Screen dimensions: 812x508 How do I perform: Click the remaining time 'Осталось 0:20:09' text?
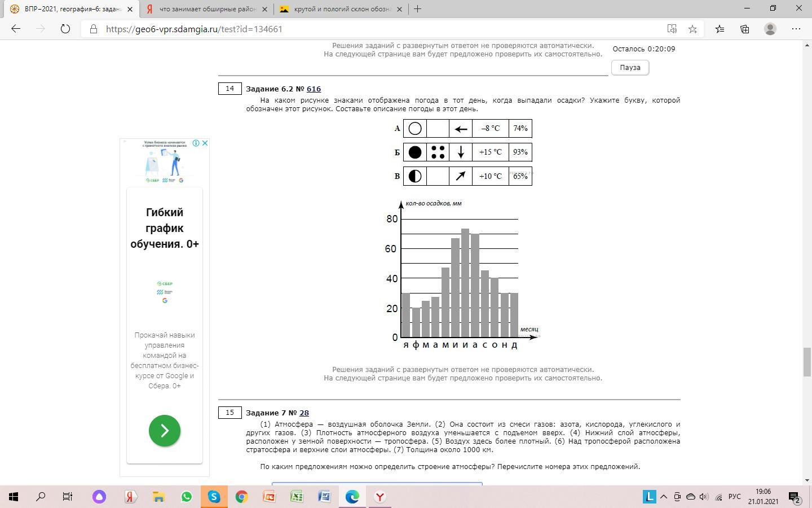[x=644, y=49]
